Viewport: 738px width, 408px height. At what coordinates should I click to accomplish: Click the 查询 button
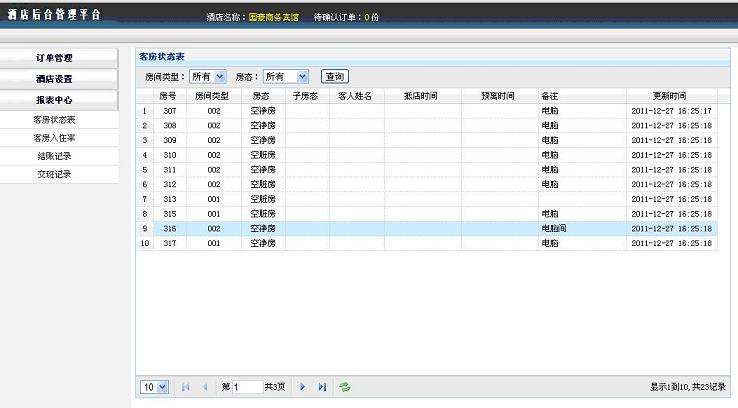click(x=335, y=76)
